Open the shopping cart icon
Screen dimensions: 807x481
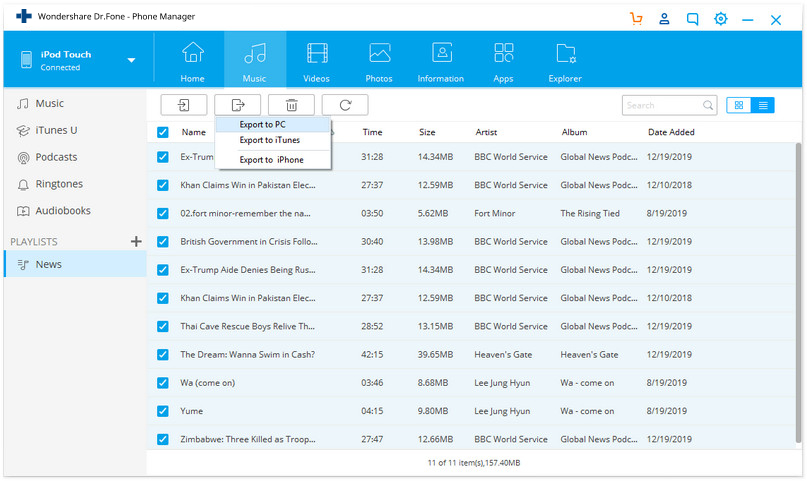point(636,19)
